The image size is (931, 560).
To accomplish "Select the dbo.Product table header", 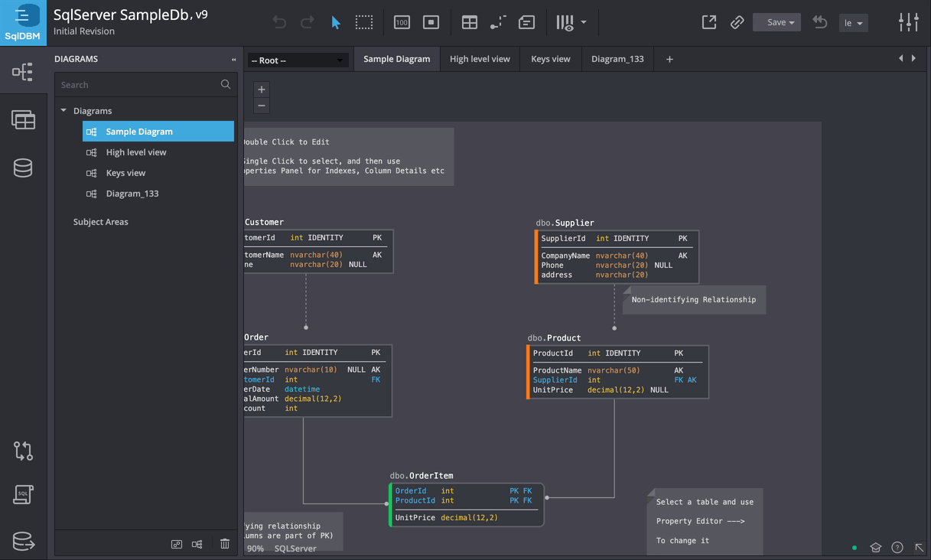I will [x=554, y=337].
